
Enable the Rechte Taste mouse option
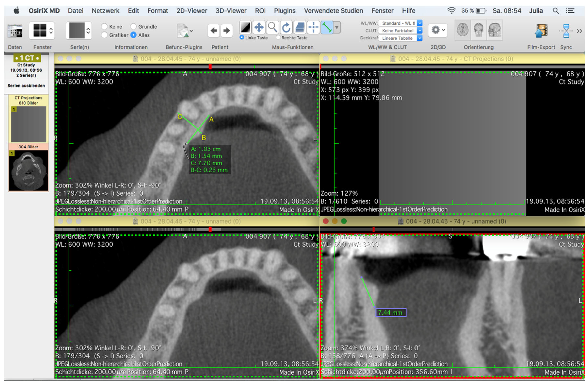278,37
